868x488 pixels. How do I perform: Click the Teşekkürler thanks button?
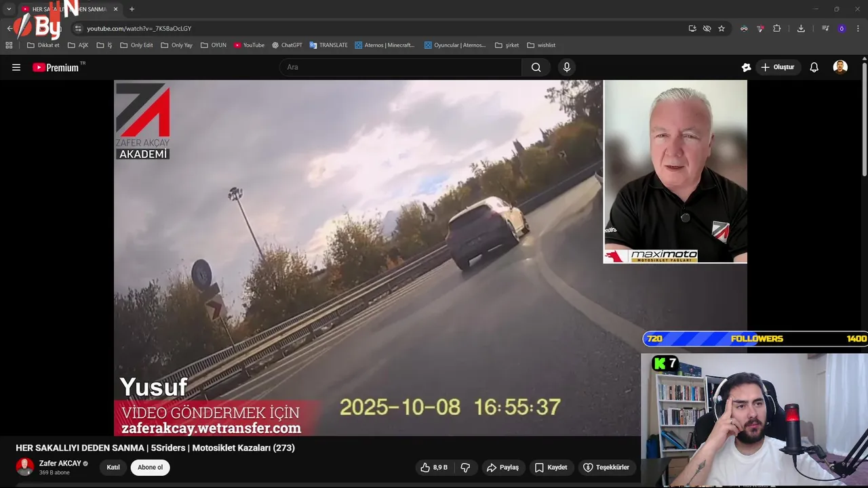coord(606,468)
